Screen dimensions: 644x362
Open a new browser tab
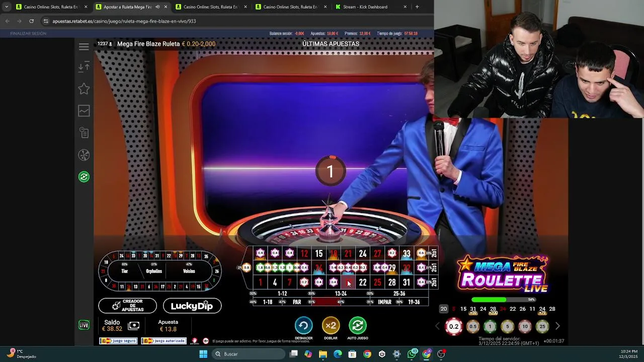pyautogui.click(x=417, y=7)
